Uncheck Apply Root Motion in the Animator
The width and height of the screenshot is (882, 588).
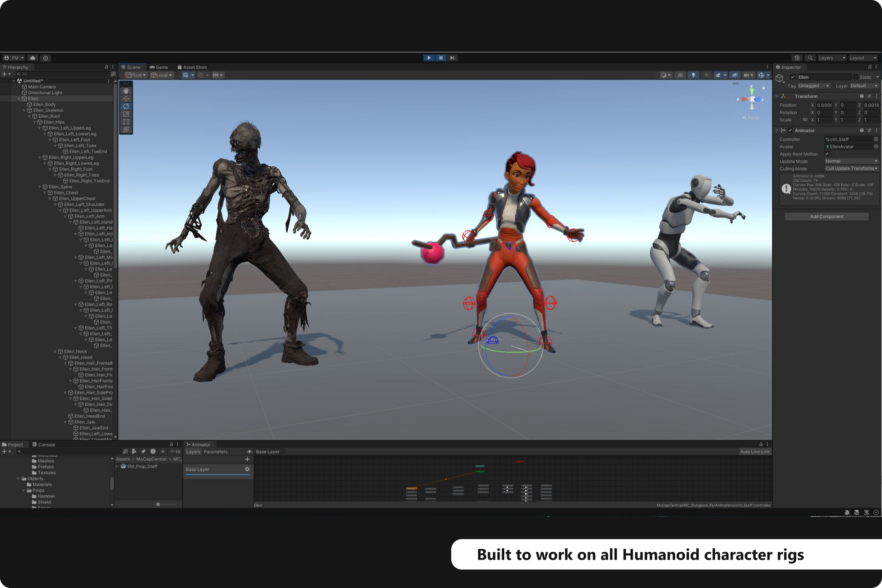pos(827,154)
